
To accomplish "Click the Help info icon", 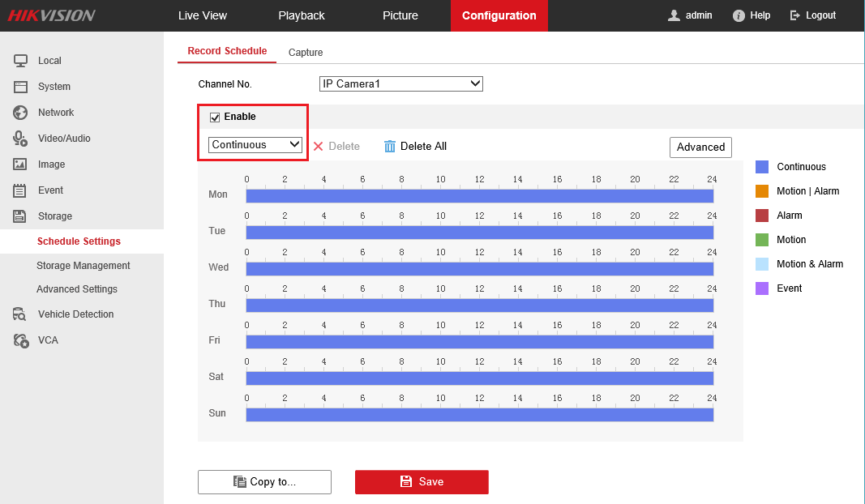I will pyautogui.click(x=739, y=15).
